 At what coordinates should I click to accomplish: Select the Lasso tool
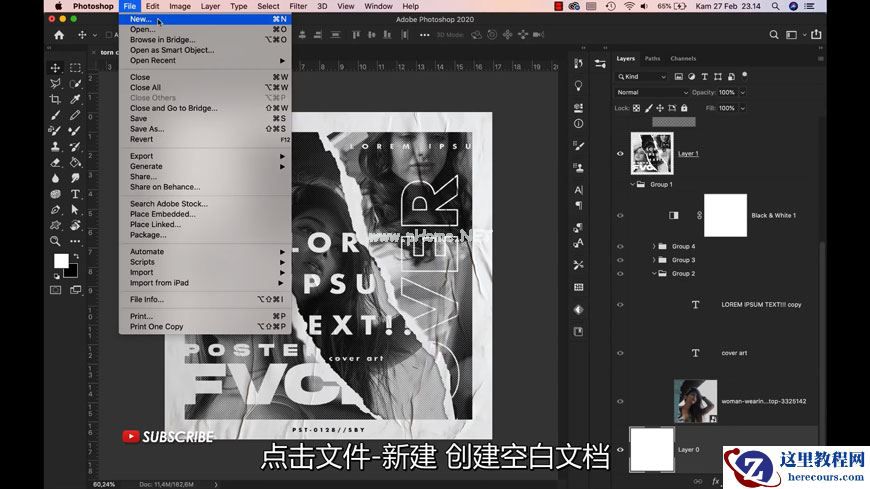pyautogui.click(x=55, y=84)
